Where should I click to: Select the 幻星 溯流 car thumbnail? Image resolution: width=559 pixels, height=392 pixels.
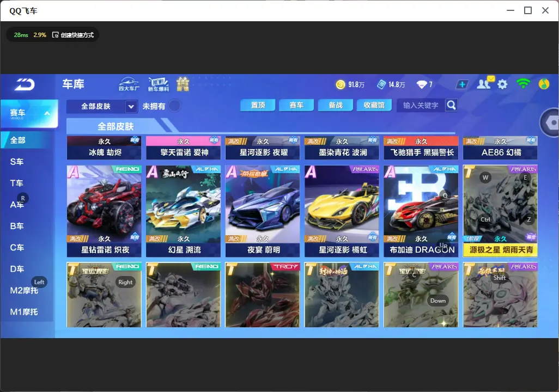pyautogui.click(x=183, y=211)
